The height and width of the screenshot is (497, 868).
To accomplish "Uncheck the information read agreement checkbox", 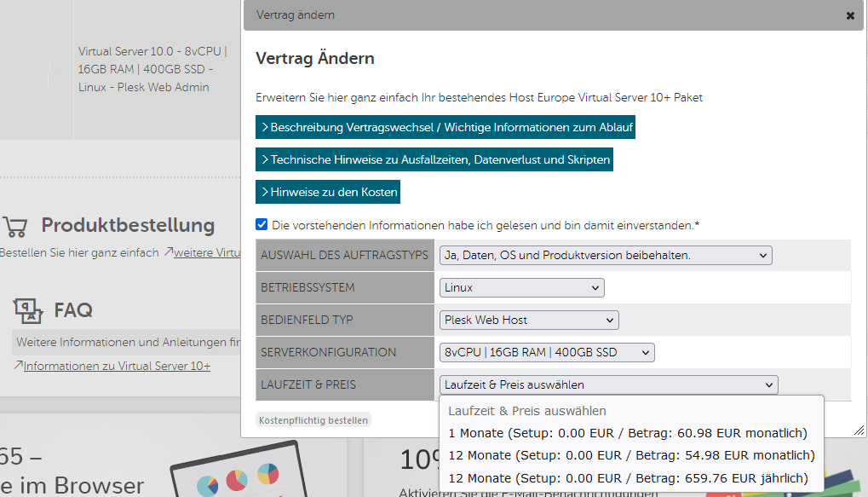I will coord(262,224).
